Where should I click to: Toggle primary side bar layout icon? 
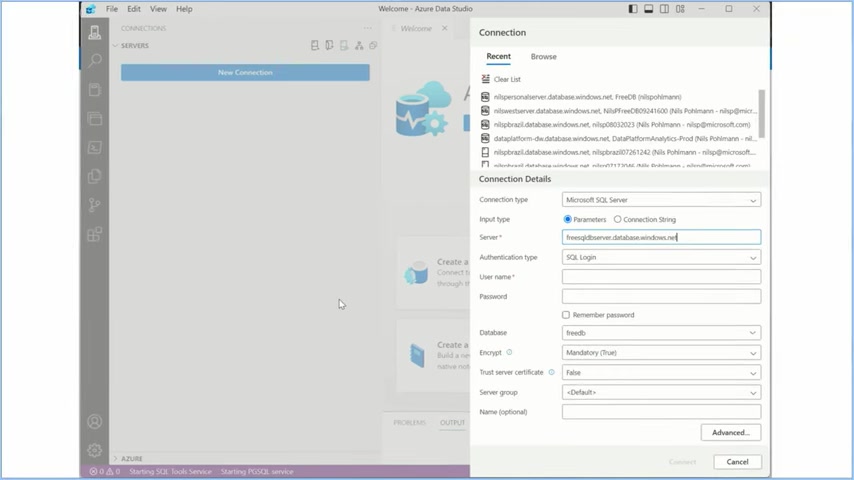(x=633, y=9)
